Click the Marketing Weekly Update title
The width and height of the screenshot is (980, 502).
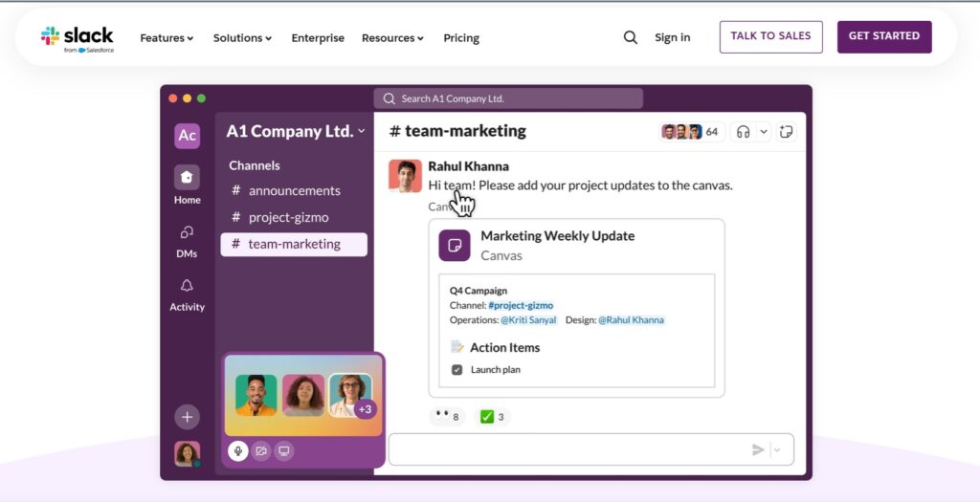coord(558,236)
